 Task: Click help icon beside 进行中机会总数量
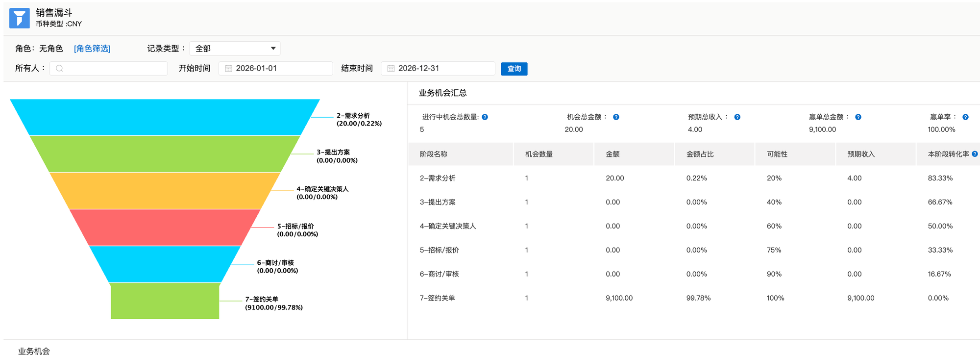point(485,117)
